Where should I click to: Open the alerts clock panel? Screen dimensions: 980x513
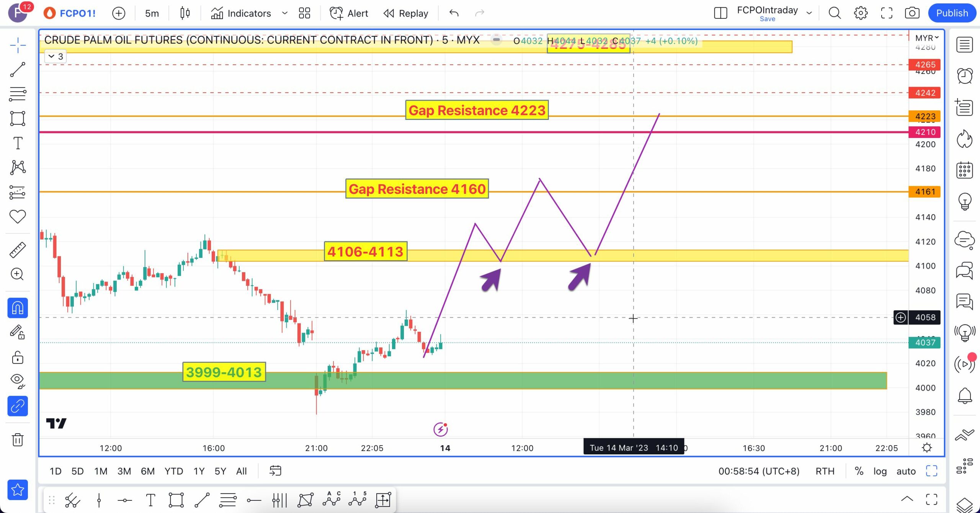(x=964, y=76)
